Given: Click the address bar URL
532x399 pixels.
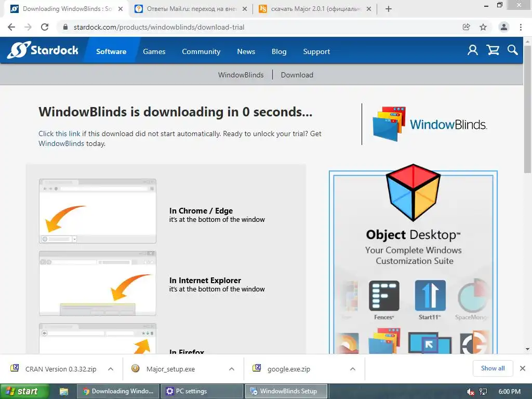Looking at the screenshot, I should point(159,27).
